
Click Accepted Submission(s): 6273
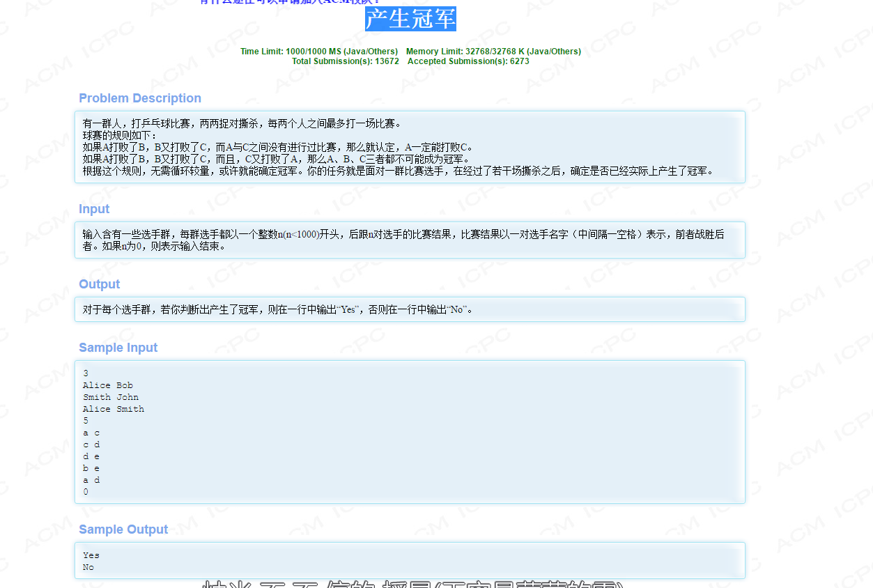click(x=468, y=61)
